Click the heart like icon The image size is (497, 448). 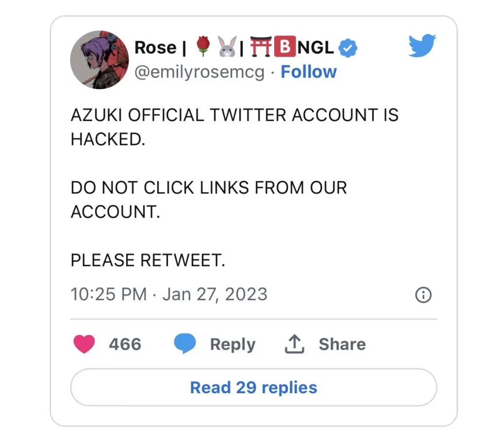tap(84, 344)
